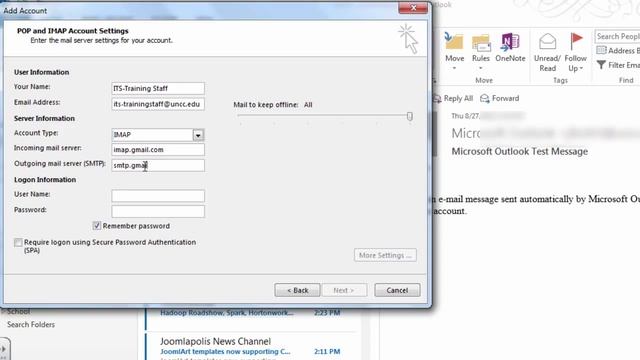This screenshot has height=360, width=640.
Task: Toggle Unread/Read envelope icon
Action: tap(547, 42)
